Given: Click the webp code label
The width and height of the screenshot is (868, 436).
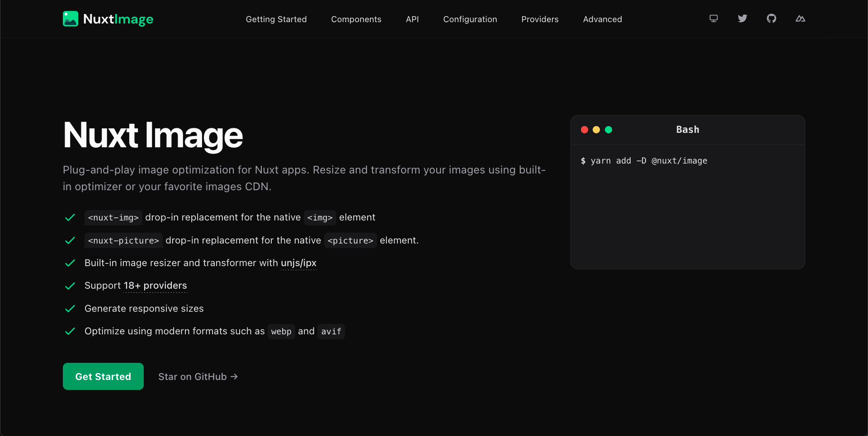Looking at the screenshot, I should pyautogui.click(x=281, y=332).
